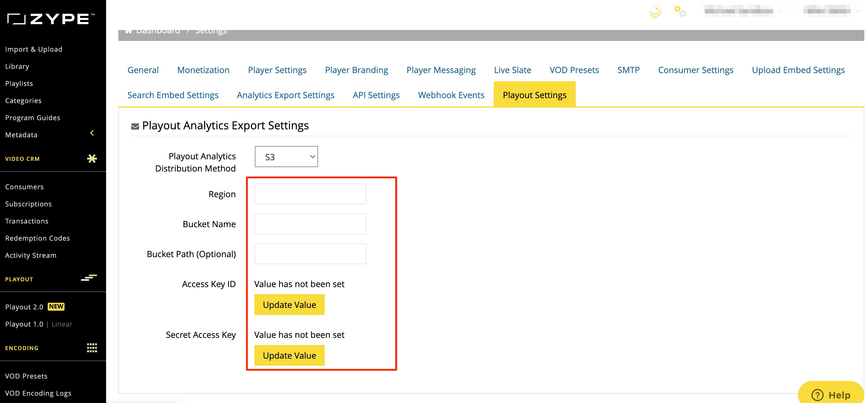Open Playlists from sidebar
This screenshot has height=403, width=868.
point(19,83)
